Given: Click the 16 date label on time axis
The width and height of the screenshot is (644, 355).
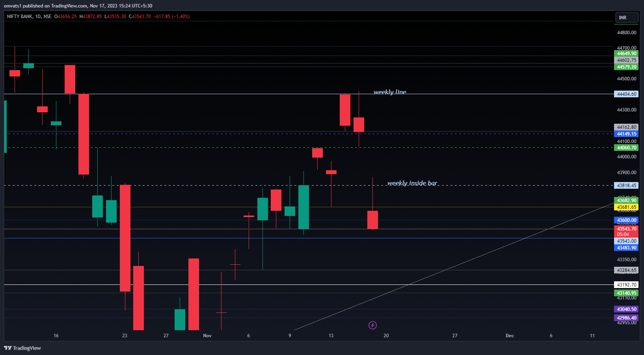Looking at the screenshot, I should click(56, 336).
